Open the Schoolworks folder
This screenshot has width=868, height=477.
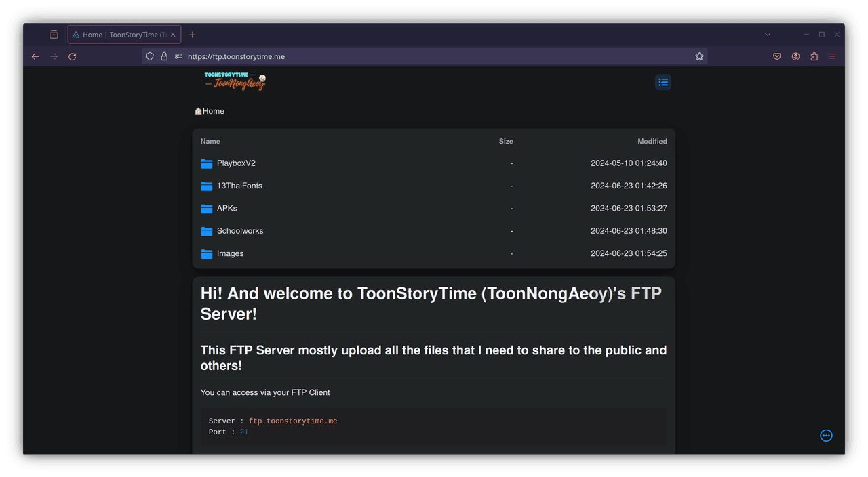click(239, 231)
